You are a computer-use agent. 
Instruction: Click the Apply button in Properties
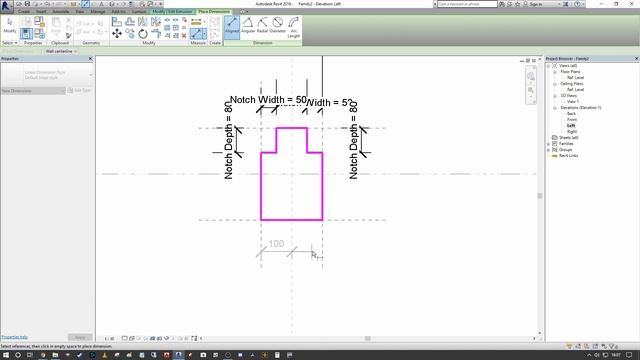coord(80,337)
